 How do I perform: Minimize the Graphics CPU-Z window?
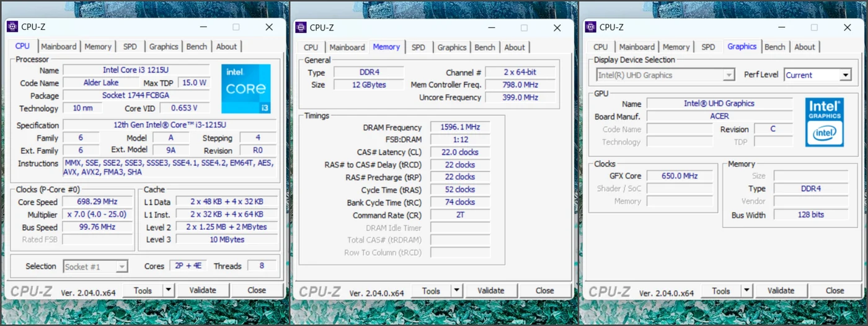coord(781,27)
